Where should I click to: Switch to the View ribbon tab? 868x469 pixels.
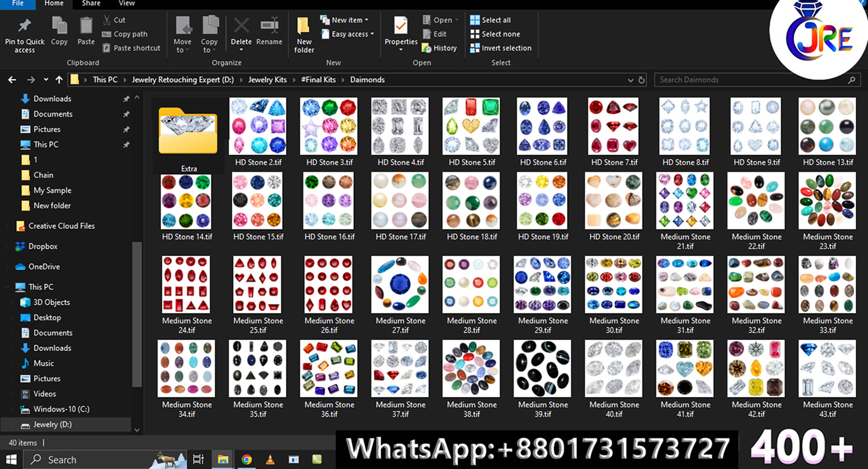tap(127, 3)
